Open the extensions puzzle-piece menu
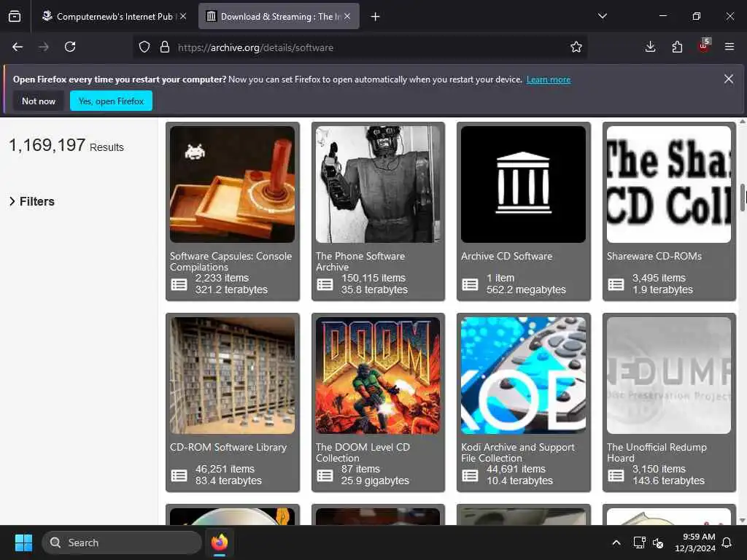Viewport: 747px width, 560px height. pos(677,47)
